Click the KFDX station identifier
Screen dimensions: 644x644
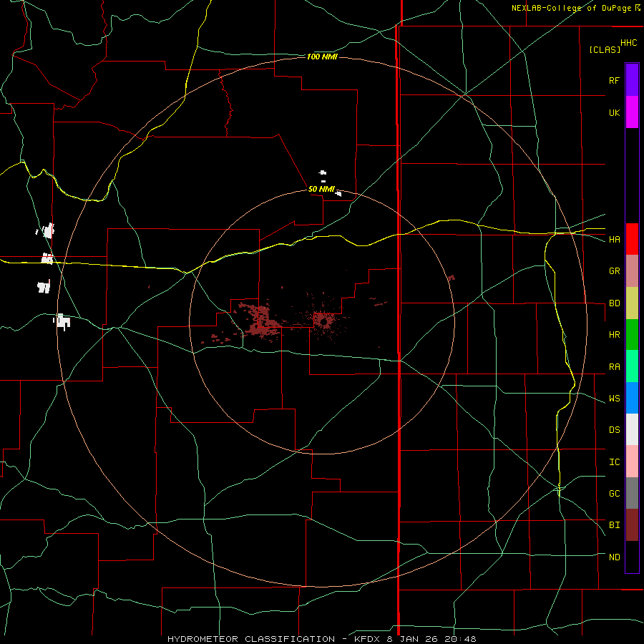click(x=367, y=639)
